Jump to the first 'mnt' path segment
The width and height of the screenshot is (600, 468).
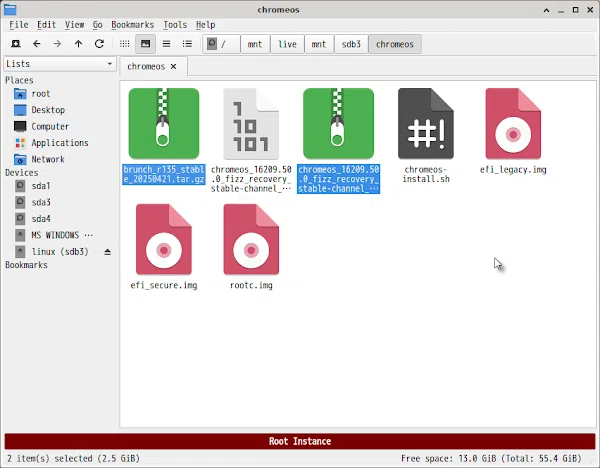click(255, 44)
